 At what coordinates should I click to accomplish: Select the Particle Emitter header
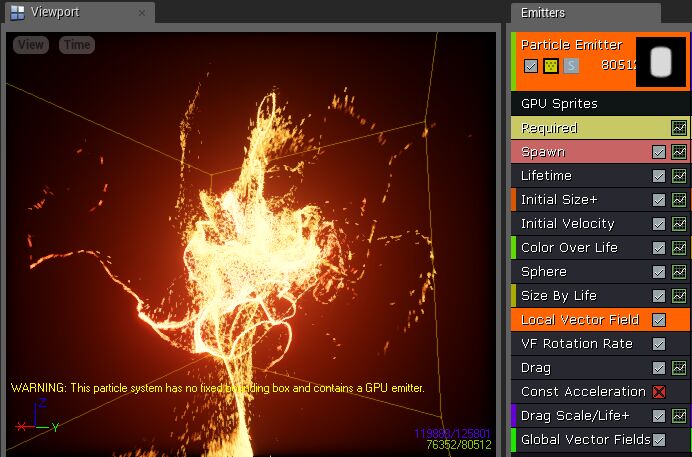click(x=601, y=61)
